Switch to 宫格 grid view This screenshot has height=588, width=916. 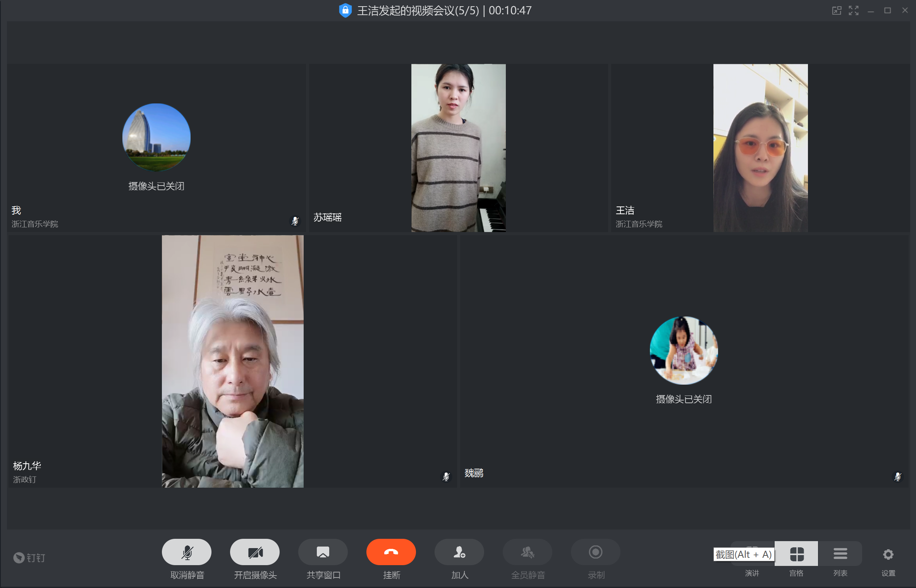[x=796, y=554]
